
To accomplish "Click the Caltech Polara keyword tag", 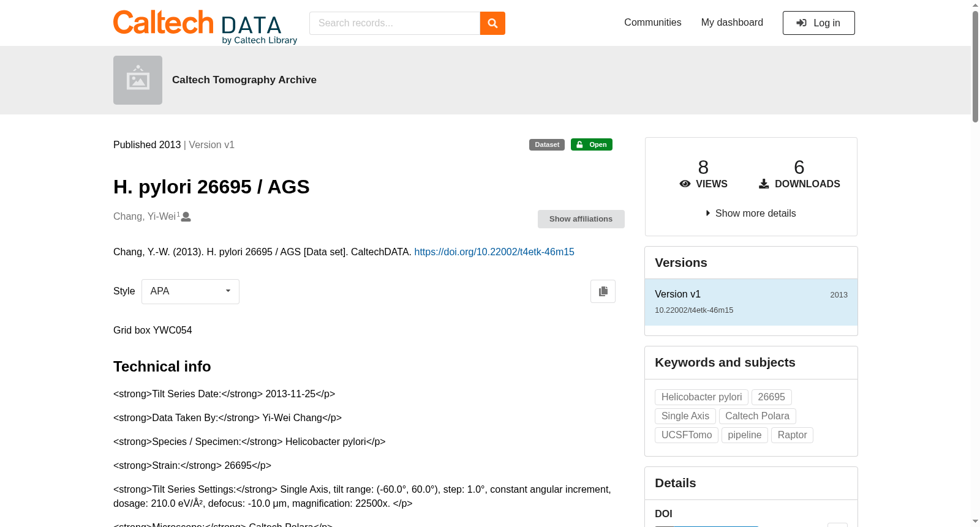I will 757,416.
